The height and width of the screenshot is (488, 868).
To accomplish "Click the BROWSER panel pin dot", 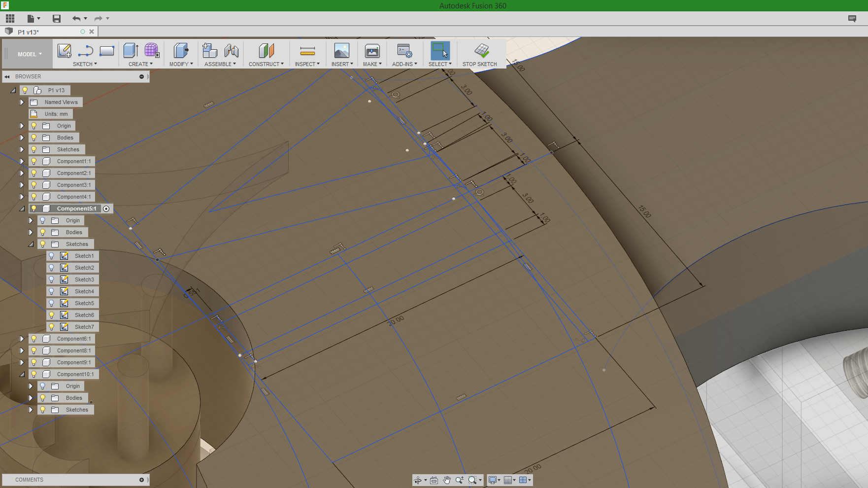I will click(142, 76).
